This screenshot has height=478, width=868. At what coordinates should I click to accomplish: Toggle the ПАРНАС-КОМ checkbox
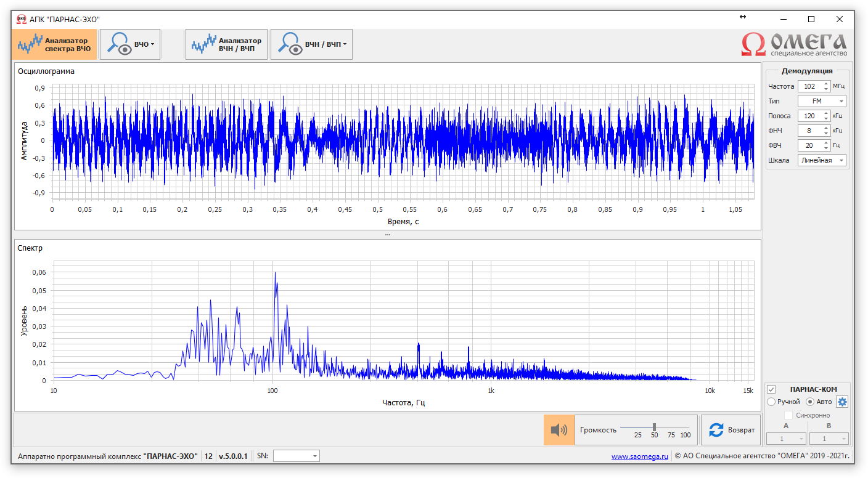click(x=771, y=389)
